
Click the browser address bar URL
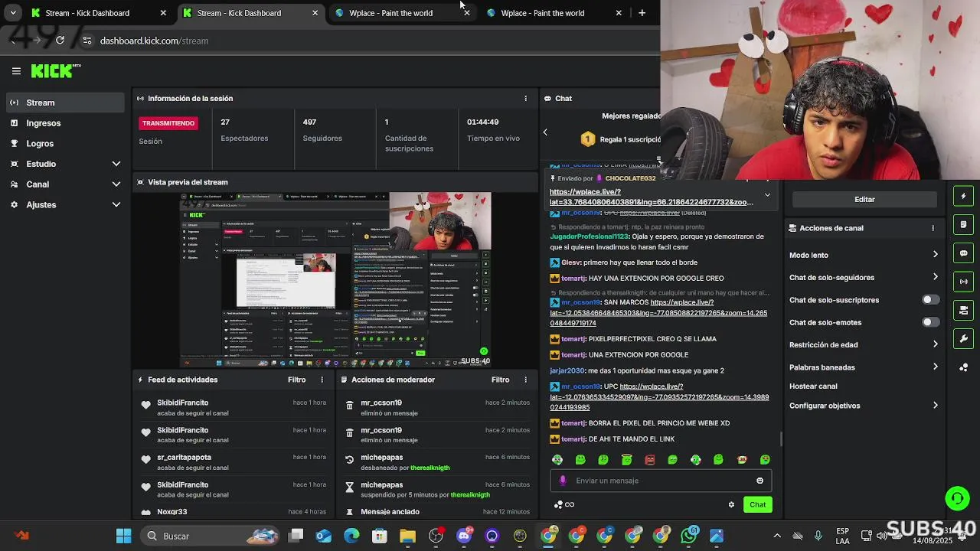pos(154,41)
